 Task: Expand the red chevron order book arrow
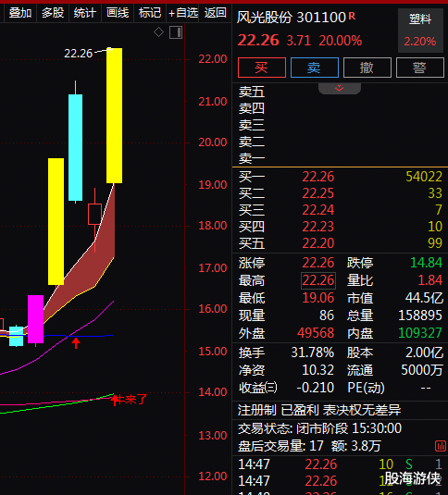(340, 88)
